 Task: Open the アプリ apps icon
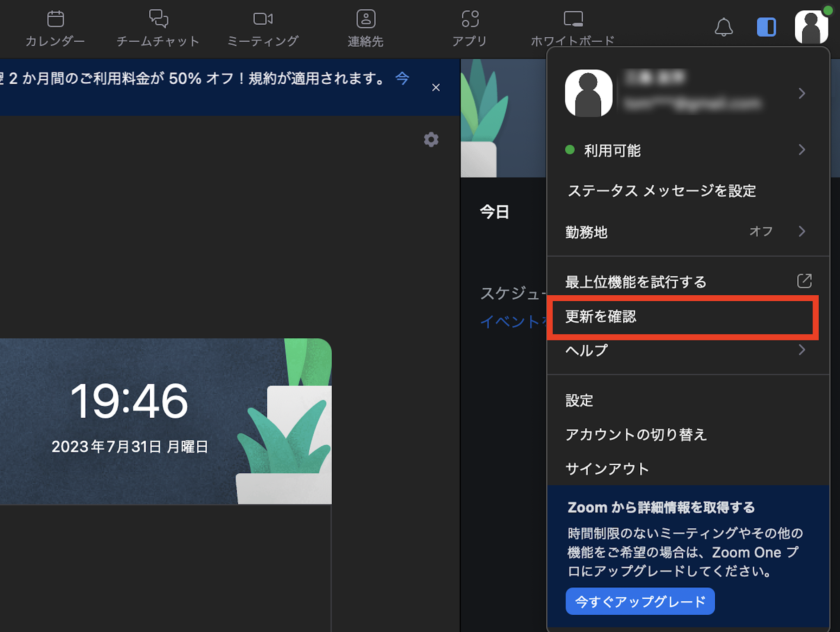click(470, 19)
